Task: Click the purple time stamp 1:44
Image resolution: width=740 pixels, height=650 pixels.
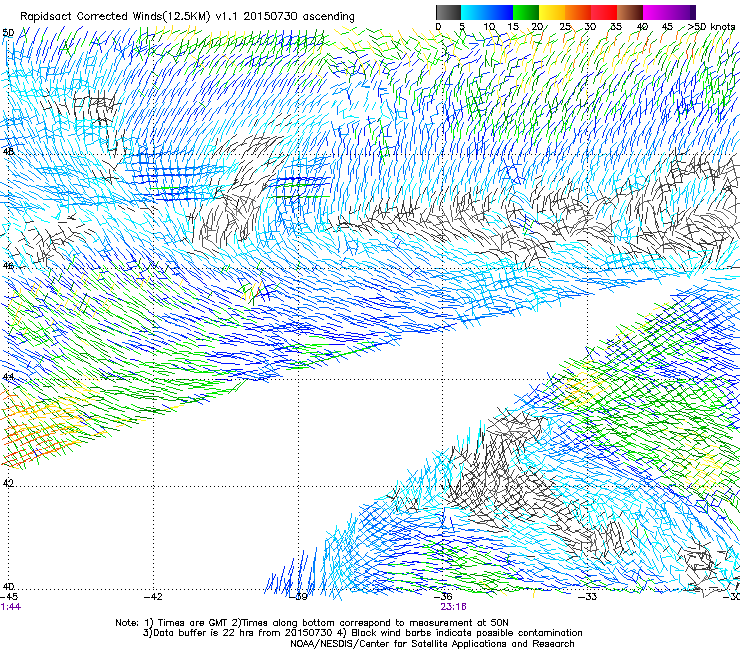Action: [x=10, y=607]
